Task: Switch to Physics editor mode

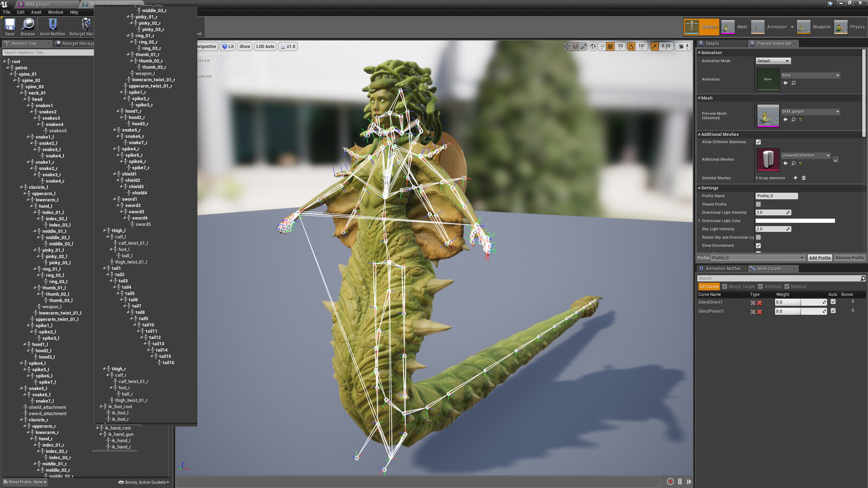Action: (850, 27)
